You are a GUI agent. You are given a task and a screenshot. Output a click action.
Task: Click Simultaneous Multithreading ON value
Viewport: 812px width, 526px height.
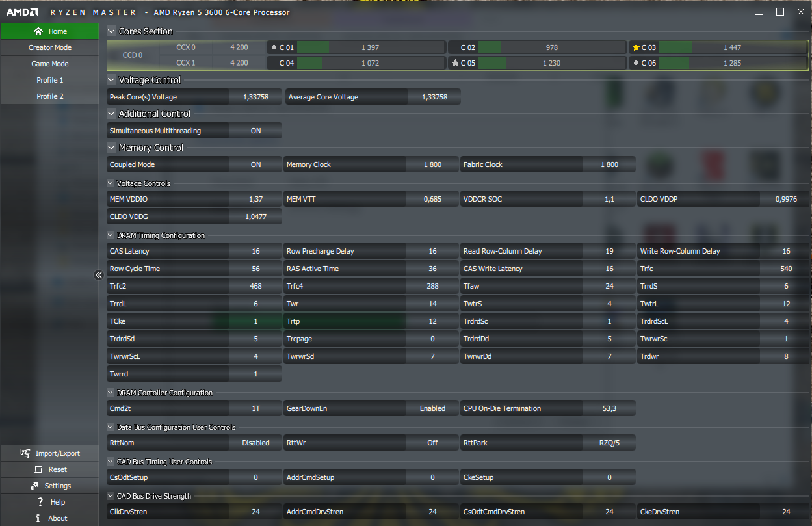click(255, 131)
